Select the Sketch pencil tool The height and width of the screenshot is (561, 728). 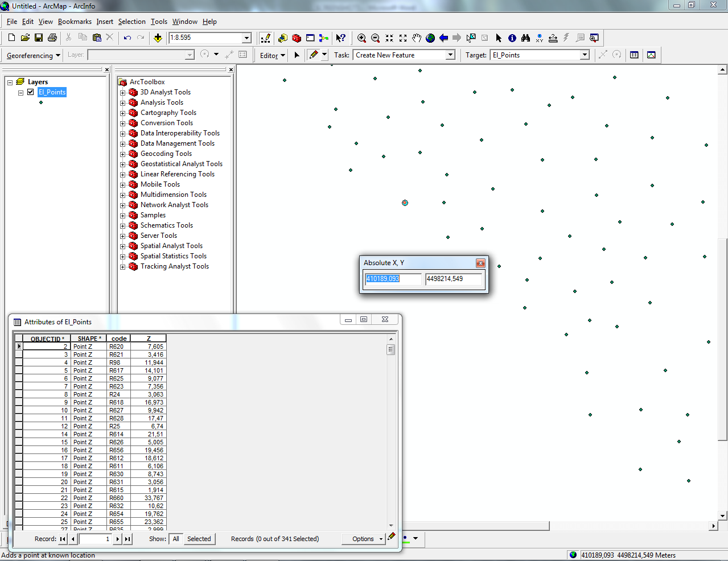point(314,55)
